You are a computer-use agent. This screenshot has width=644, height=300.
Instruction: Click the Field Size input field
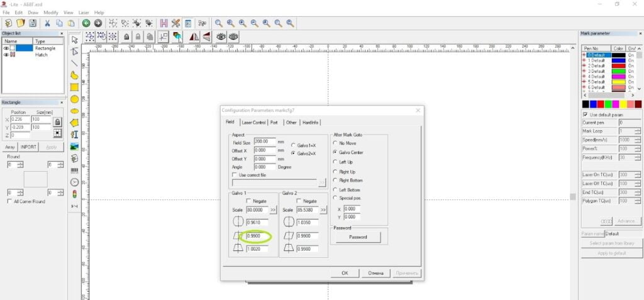coord(265,142)
